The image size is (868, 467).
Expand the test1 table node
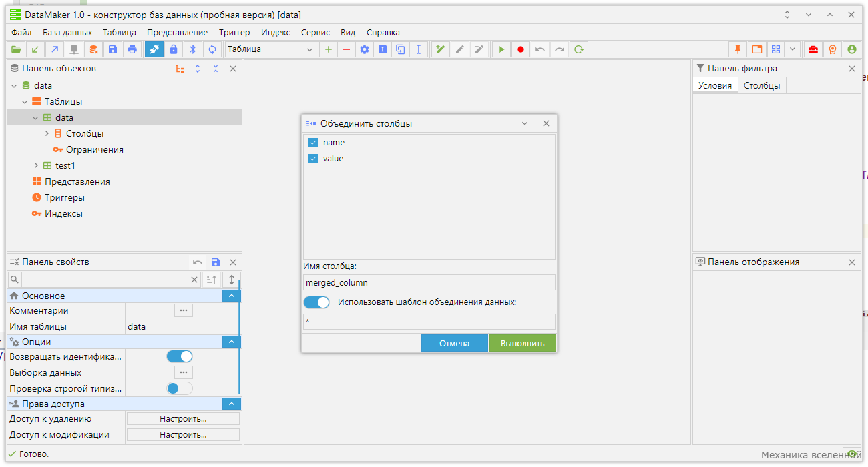point(35,166)
